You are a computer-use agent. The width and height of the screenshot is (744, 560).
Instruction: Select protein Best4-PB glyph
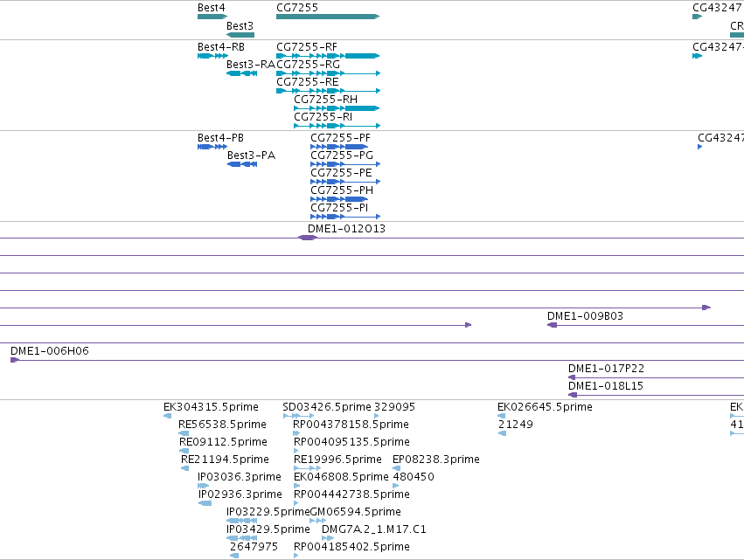212,147
